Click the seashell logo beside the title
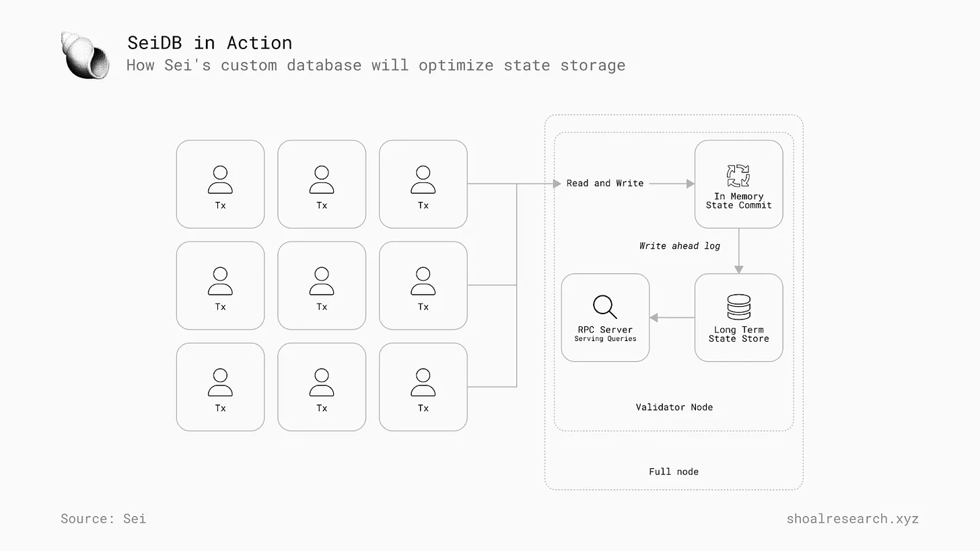The height and width of the screenshot is (551, 980). point(85,54)
